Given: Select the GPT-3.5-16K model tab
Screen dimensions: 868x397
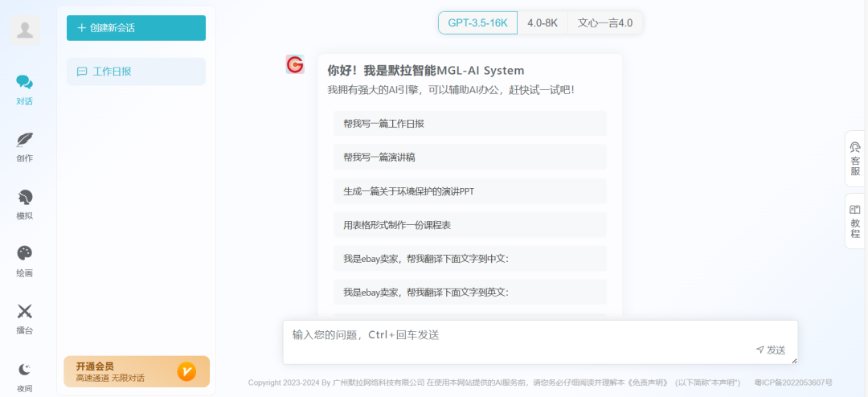Looking at the screenshot, I should (x=477, y=23).
